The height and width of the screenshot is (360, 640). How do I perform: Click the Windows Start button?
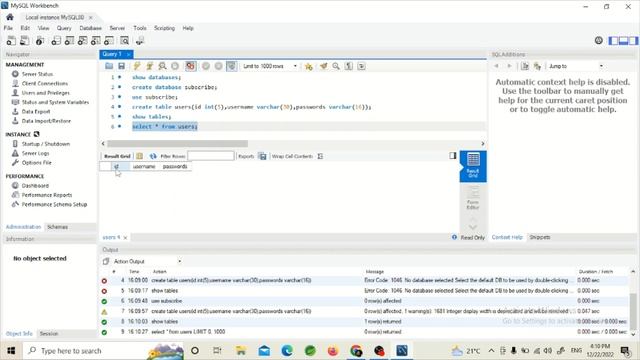pyautogui.click(x=11, y=351)
